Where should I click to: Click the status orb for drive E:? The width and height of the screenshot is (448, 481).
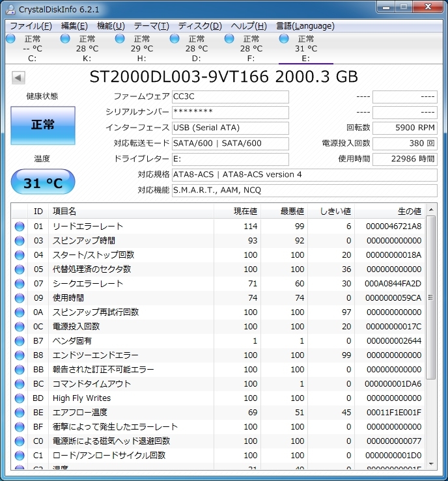point(284,38)
